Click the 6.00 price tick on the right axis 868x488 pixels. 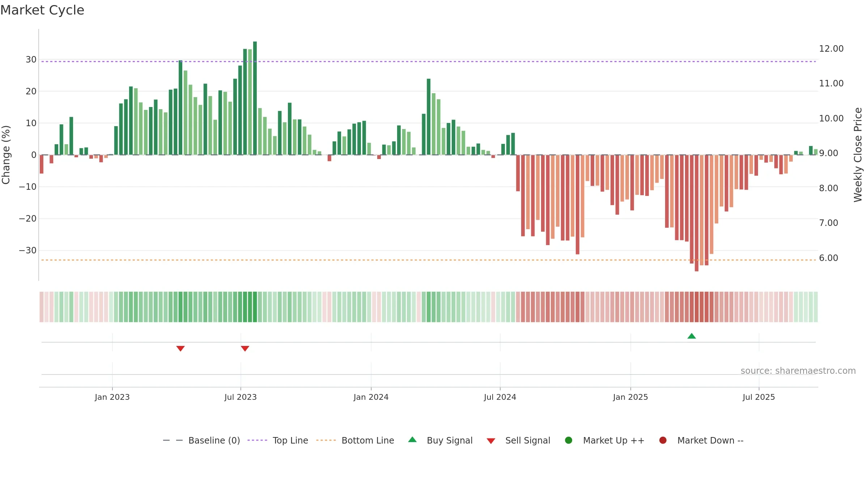point(829,258)
